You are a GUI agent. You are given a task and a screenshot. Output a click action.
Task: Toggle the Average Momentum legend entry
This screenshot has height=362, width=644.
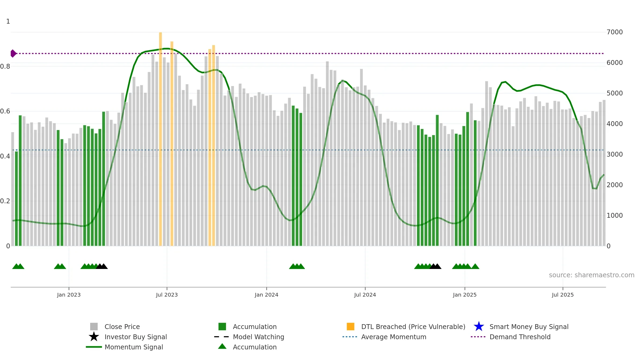[x=384, y=337]
